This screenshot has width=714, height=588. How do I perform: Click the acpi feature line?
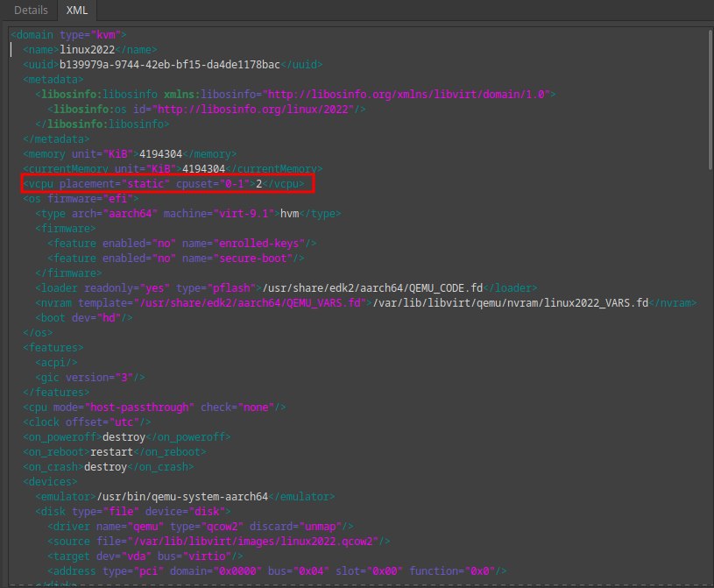pyautogui.click(x=56, y=363)
